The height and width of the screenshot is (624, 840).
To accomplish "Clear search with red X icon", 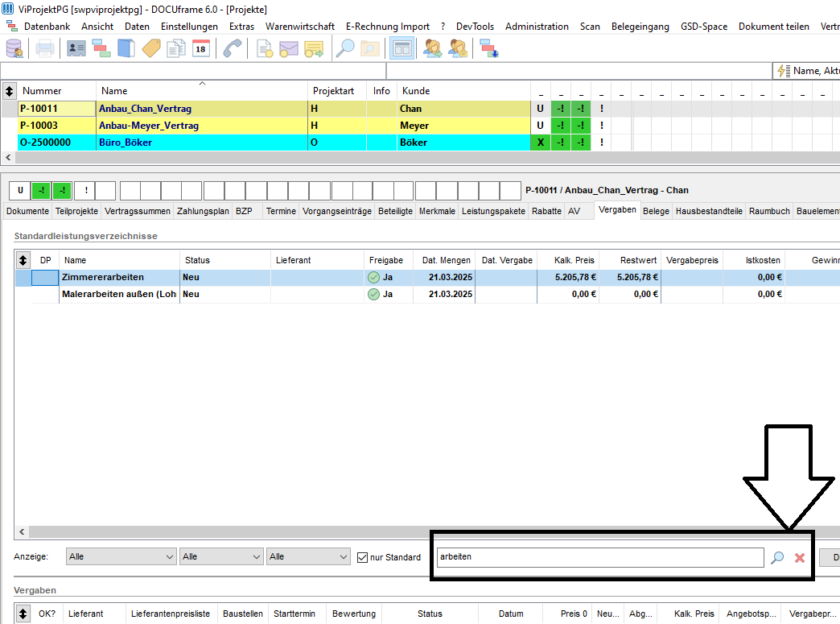I will coord(800,558).
